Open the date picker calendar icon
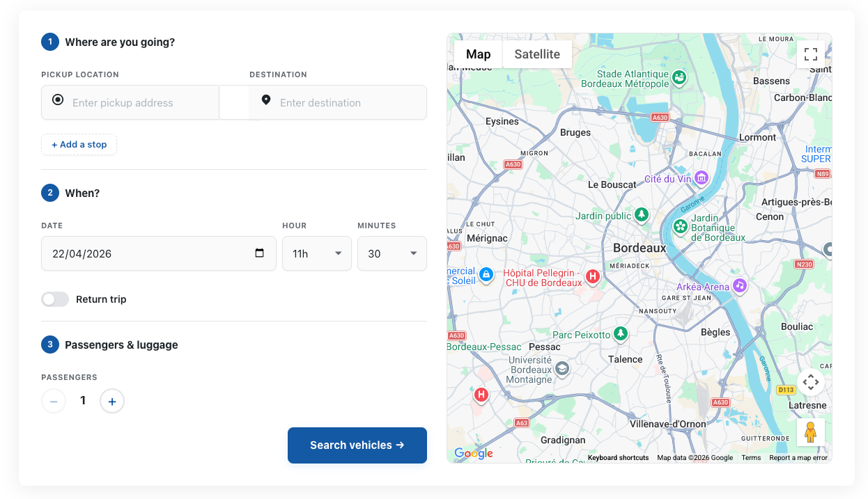Viewport: 868px width, 499px height. pyautogui.click(x=260, y=253)
